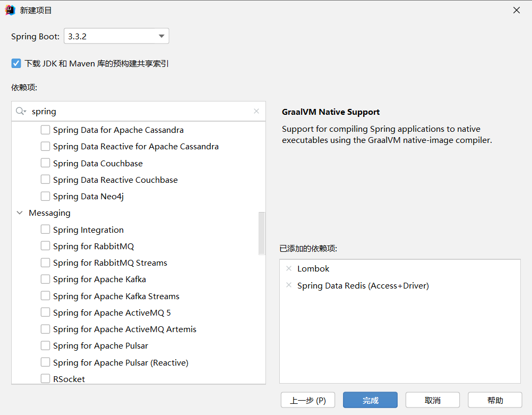Click the search magnifier icon in dependencies field
Screen dimensions: 532x415
(20, 111)
